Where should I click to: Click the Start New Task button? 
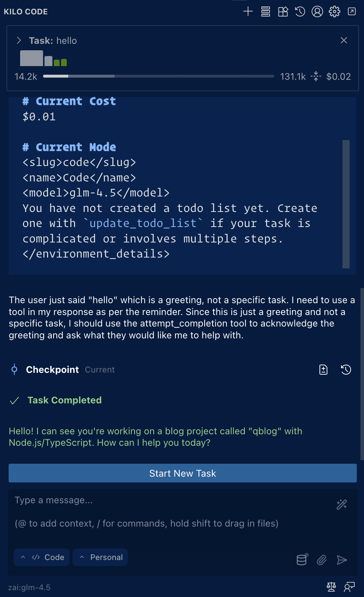tap(183, 473)
